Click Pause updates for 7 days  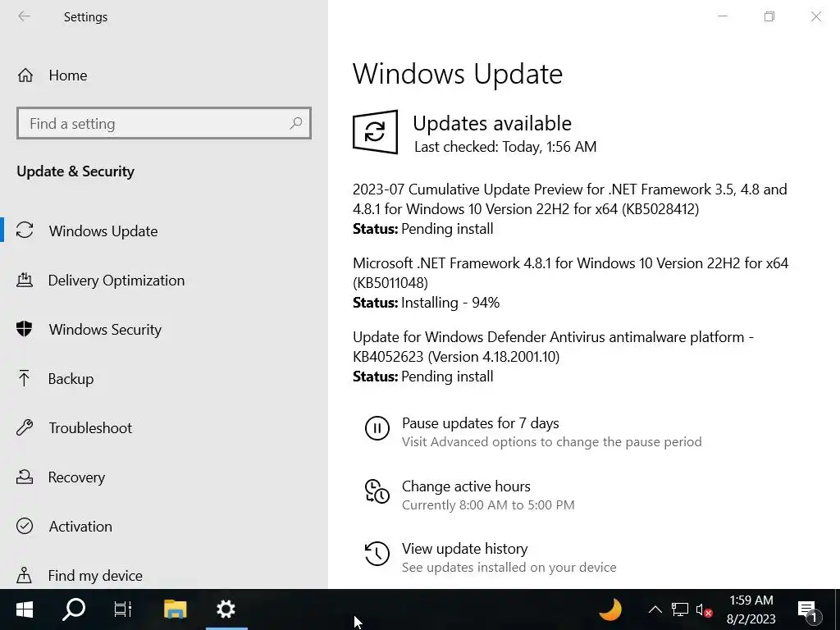[480, 423]
